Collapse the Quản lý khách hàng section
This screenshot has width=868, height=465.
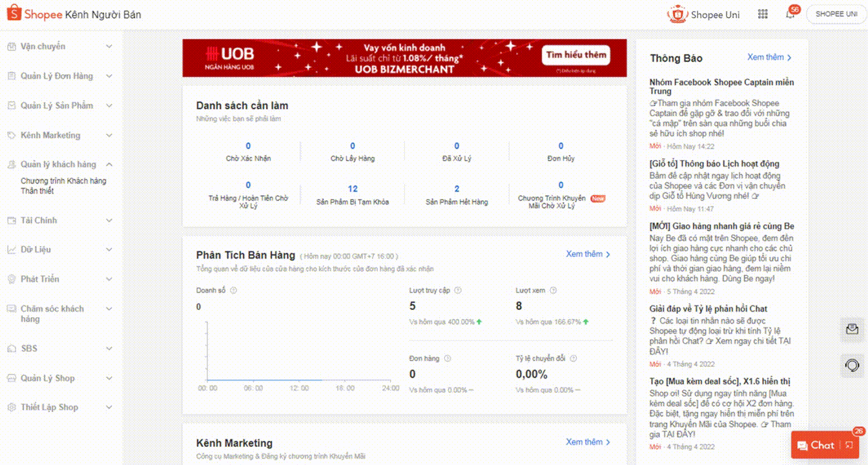108,165
